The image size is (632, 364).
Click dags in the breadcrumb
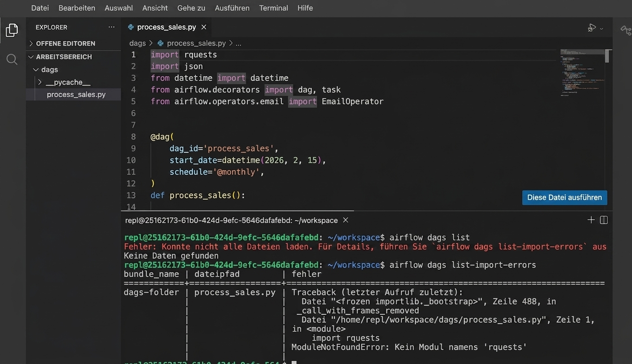click(137, 43)
